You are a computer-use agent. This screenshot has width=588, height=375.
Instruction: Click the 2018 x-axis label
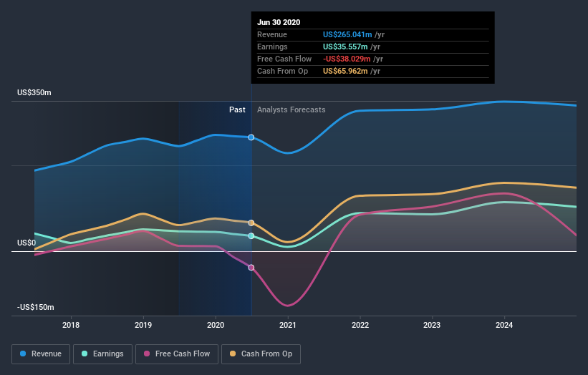71,325
